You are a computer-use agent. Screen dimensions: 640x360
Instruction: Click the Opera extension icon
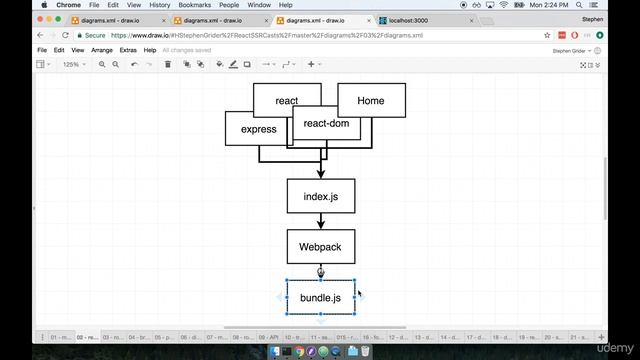[574, 36]
